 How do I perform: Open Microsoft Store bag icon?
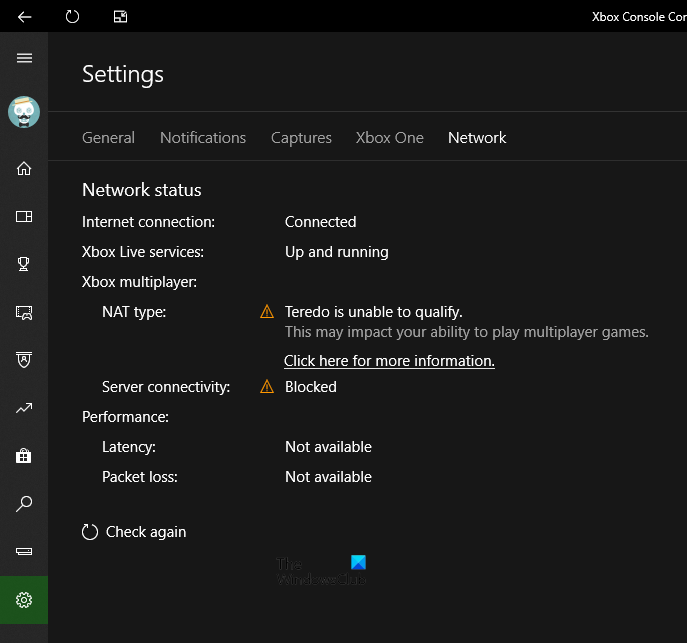click(x=24, y=456)
